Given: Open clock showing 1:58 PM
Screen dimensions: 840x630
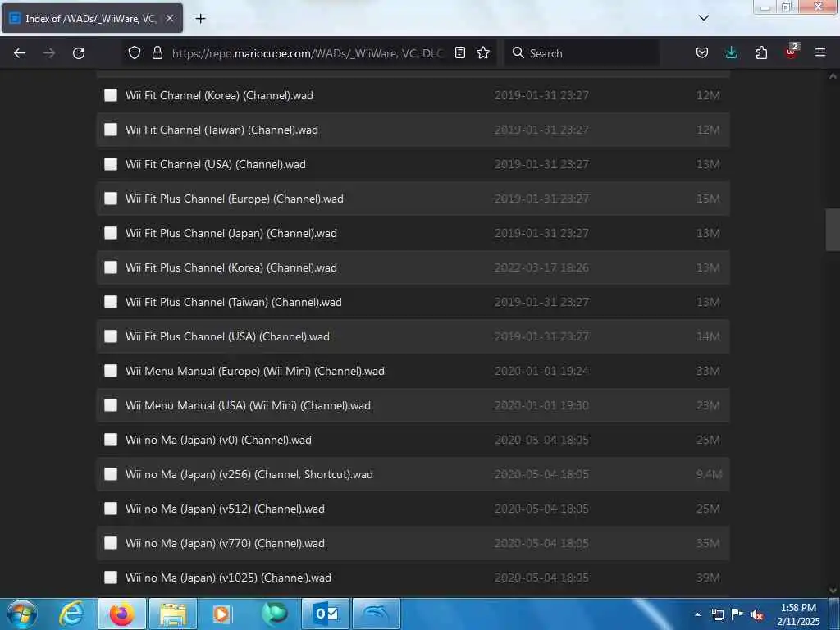Looking at the screenshot, I should 798,614.
